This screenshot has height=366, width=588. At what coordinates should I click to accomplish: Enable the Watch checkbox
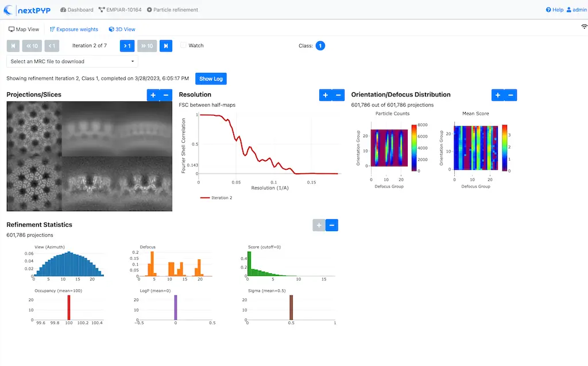point(184,45)
